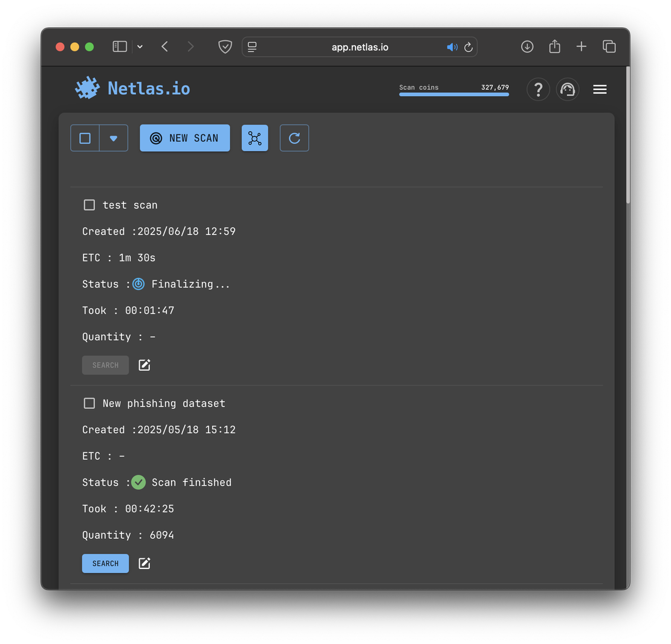The image size is (671, 644).
Task: Click the Safari privacy shield icon
Action: click(x=225, y=47)
